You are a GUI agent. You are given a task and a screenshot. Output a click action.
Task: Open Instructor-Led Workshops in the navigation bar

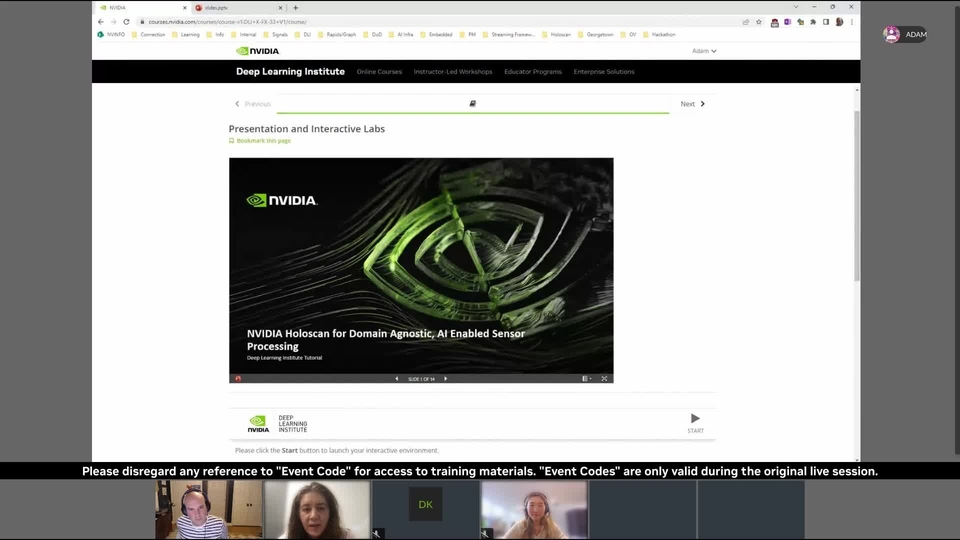(453, 72)
